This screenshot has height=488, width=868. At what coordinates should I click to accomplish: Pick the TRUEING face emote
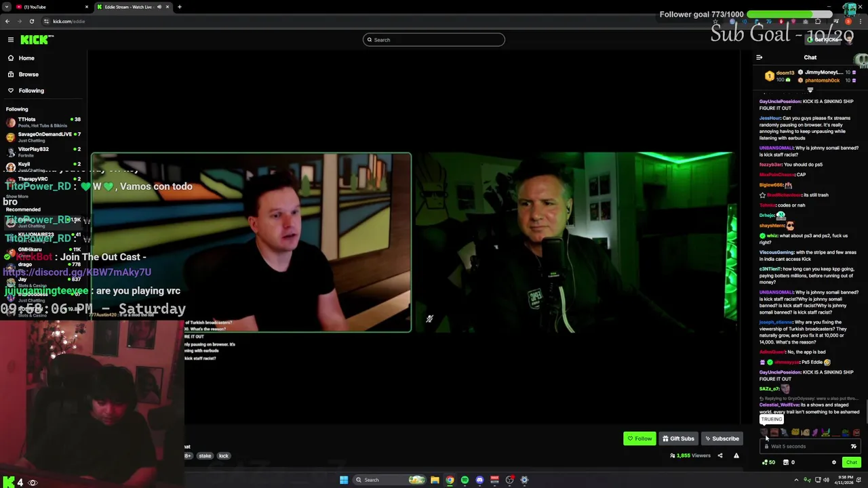764,432
